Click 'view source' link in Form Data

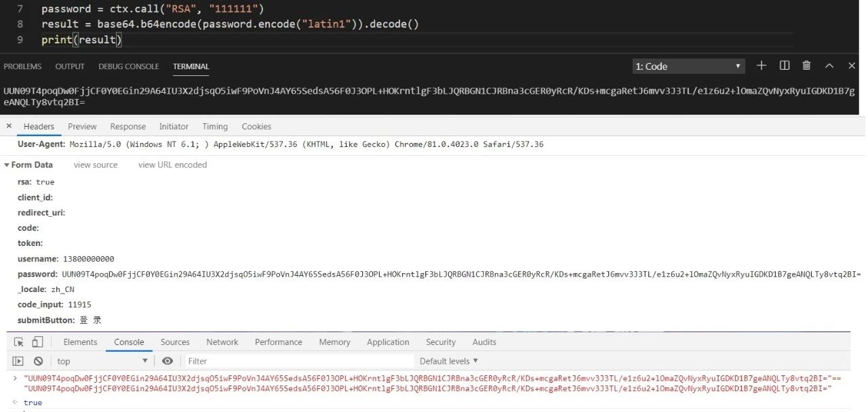point(96,165)
